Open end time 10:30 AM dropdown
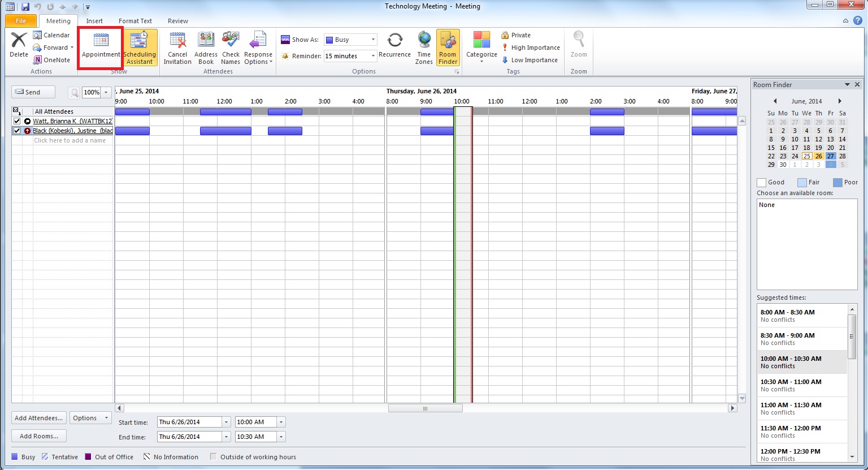Image resolution: width=868 pixels, height=470 pixels. pos(281,437)
